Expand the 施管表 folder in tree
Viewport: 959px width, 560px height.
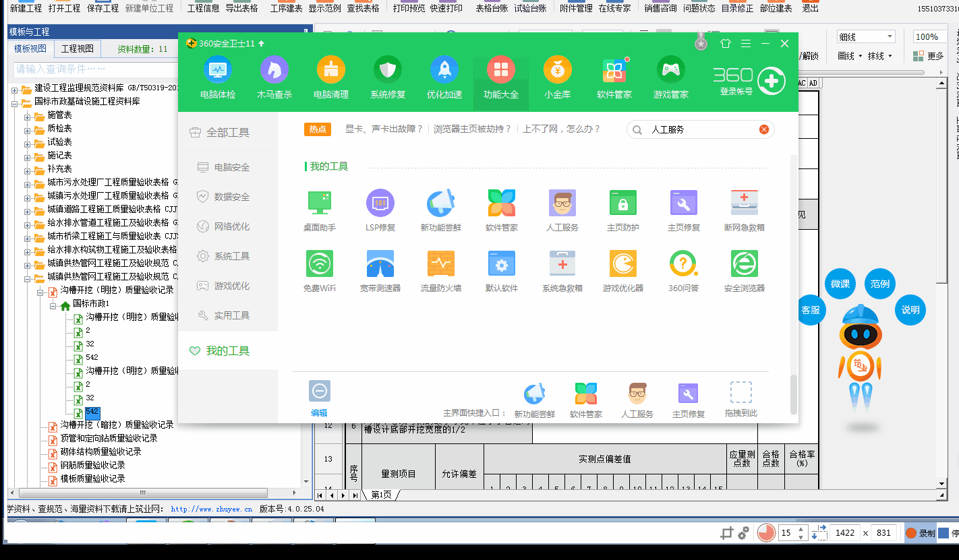(28, 115)
